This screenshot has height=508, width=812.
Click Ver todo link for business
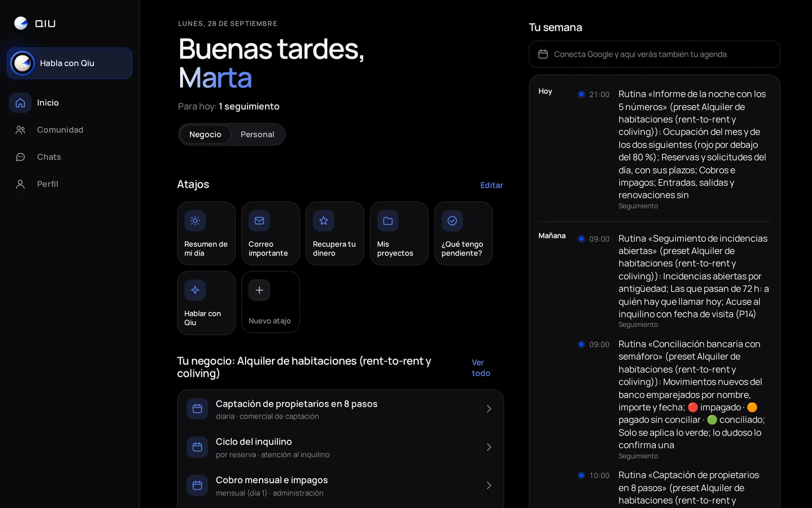[x=481, y=368]
